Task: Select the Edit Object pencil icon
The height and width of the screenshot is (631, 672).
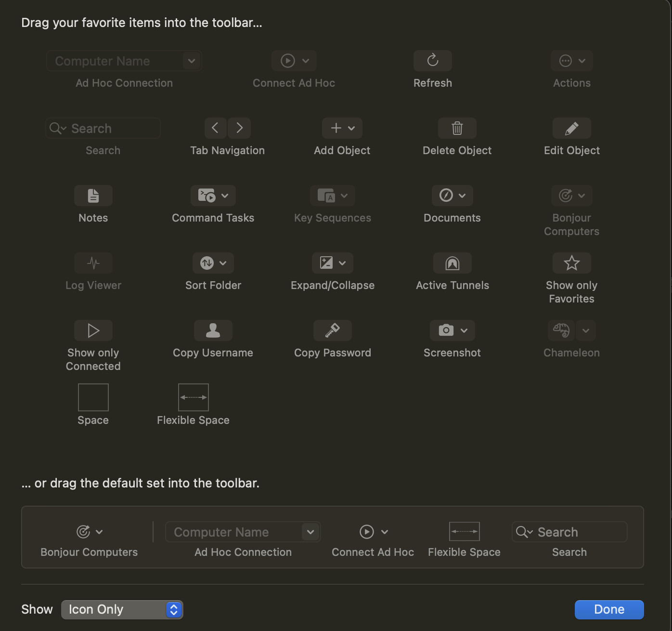Action: click(x=571, y=128)
